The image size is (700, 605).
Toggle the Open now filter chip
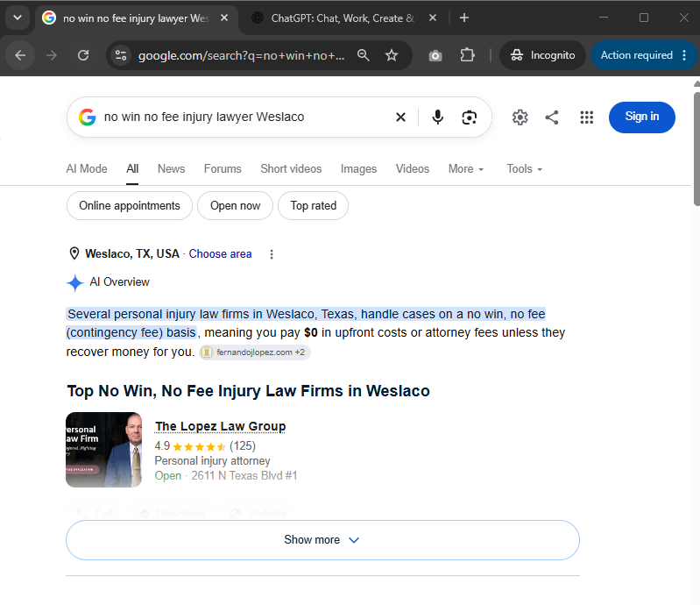235,205
